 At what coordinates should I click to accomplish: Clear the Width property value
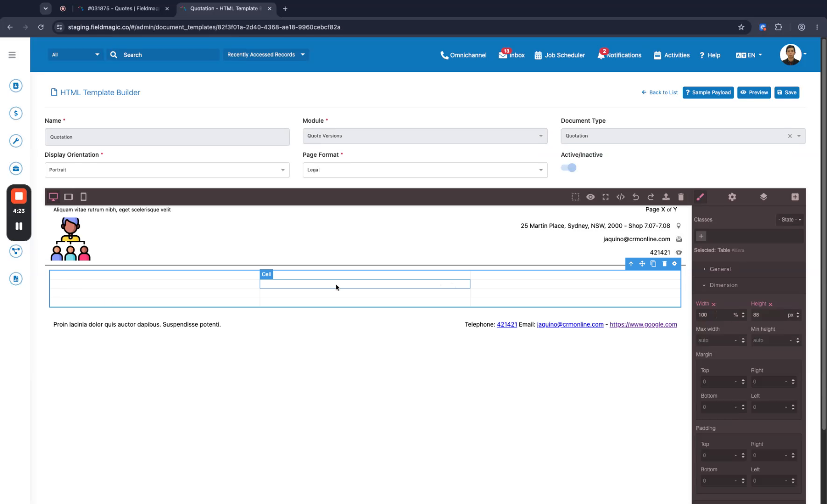pyautogui.click(x=714, y=304)
